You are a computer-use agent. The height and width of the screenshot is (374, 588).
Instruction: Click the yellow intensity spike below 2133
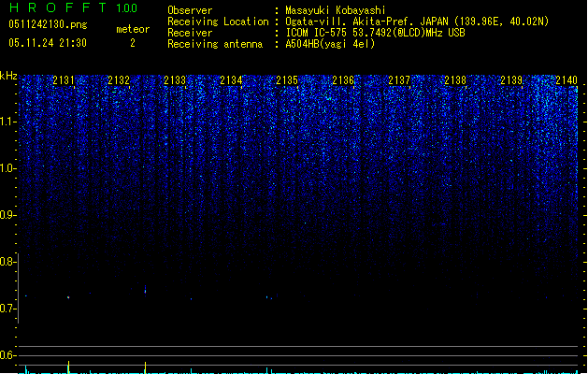coord(145,367)
